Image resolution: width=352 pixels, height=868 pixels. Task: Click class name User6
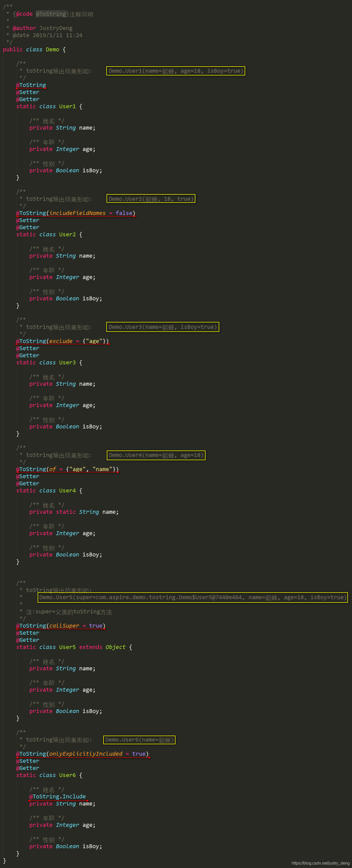(67, 775)
